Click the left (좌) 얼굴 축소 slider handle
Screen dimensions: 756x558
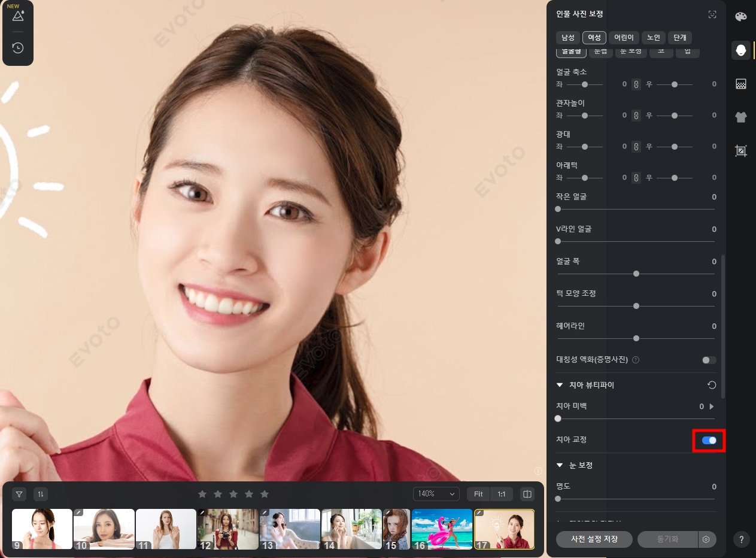click(x=585, y=84)
